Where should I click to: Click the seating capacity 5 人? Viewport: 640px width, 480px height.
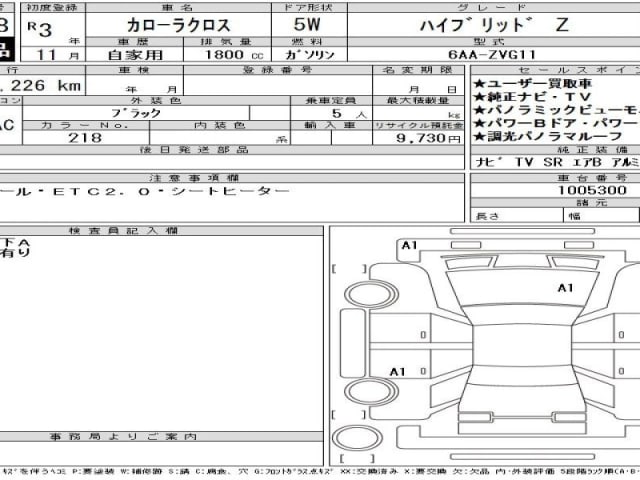point(349,114)
